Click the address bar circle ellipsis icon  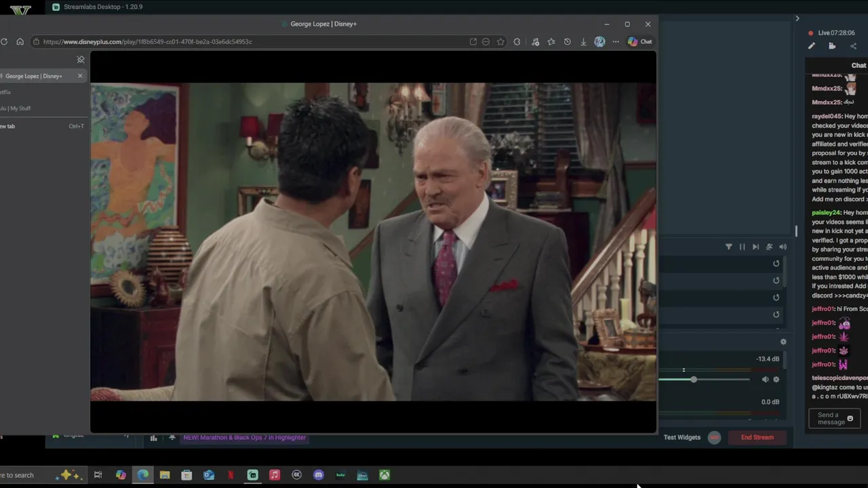pos(486,41)
